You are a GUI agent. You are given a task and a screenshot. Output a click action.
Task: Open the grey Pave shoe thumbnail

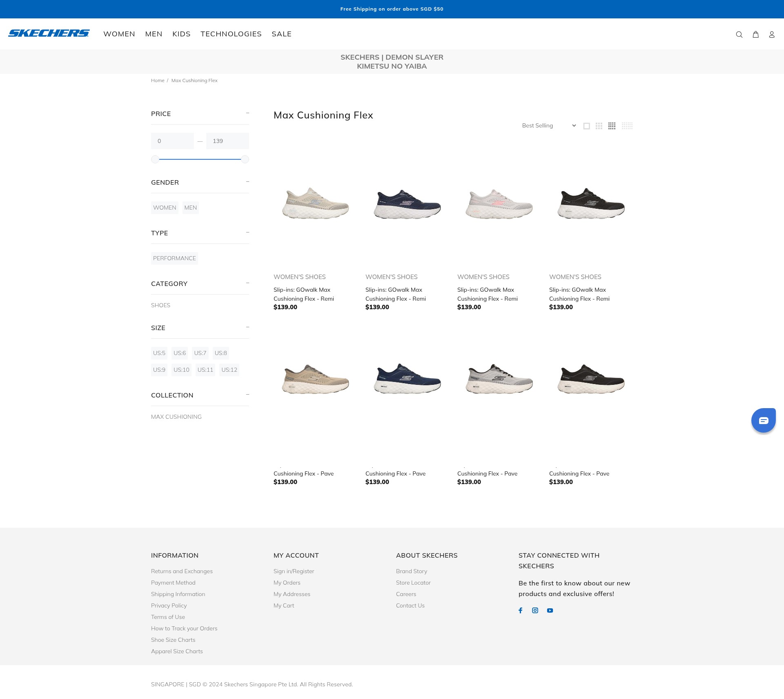click(499, 378)
